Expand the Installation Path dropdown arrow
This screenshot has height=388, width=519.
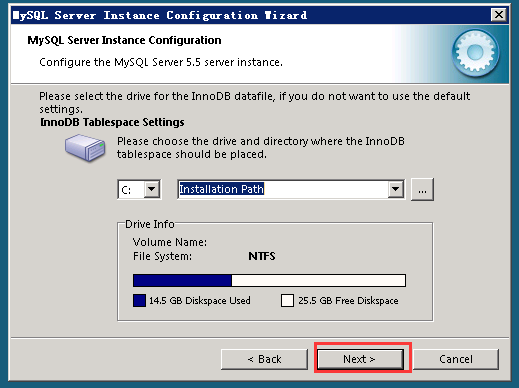[x=396, y=189]
